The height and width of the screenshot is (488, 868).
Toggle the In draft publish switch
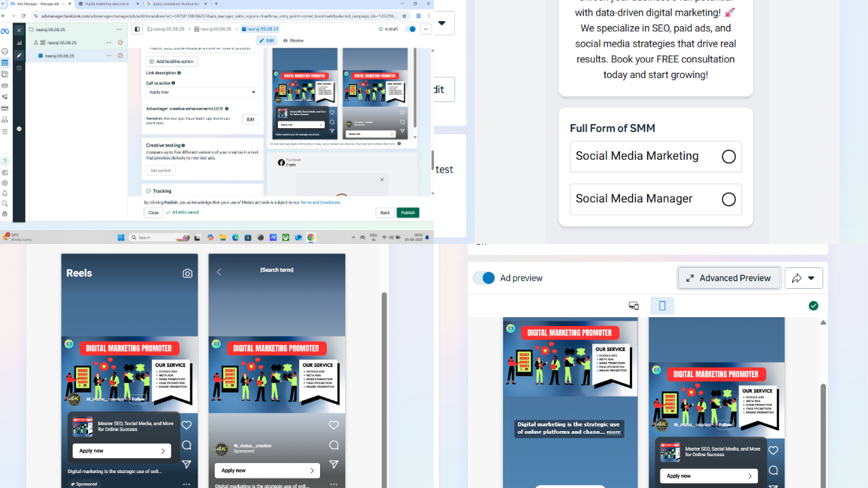tap(410, 30)
